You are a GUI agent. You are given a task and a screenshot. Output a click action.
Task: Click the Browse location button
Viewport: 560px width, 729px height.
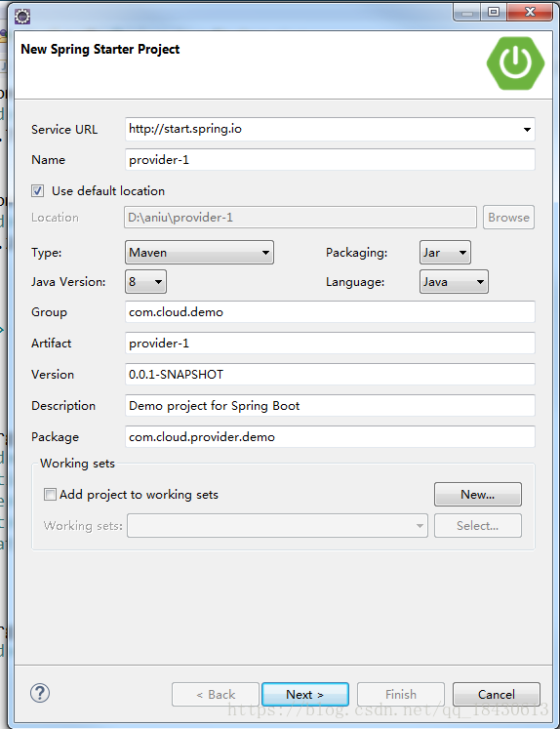click(x=508, y=218)
